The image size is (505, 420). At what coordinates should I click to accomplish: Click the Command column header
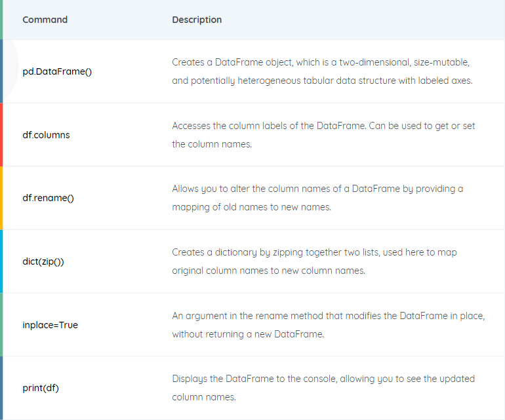pyautogui.click(x=45, y=20)
